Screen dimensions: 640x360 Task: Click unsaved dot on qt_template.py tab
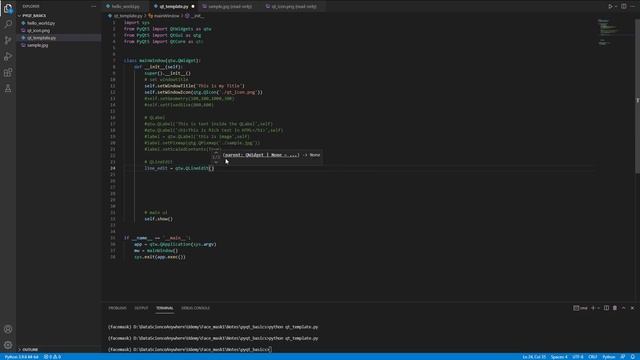tap(193, 7)
